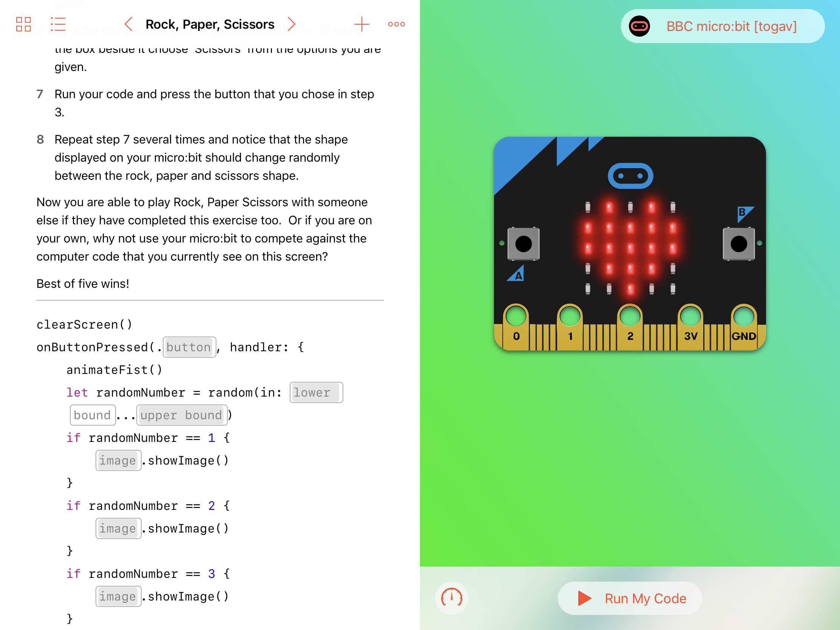Select image placeholder under randomNumber == 3

coord(118,597)
